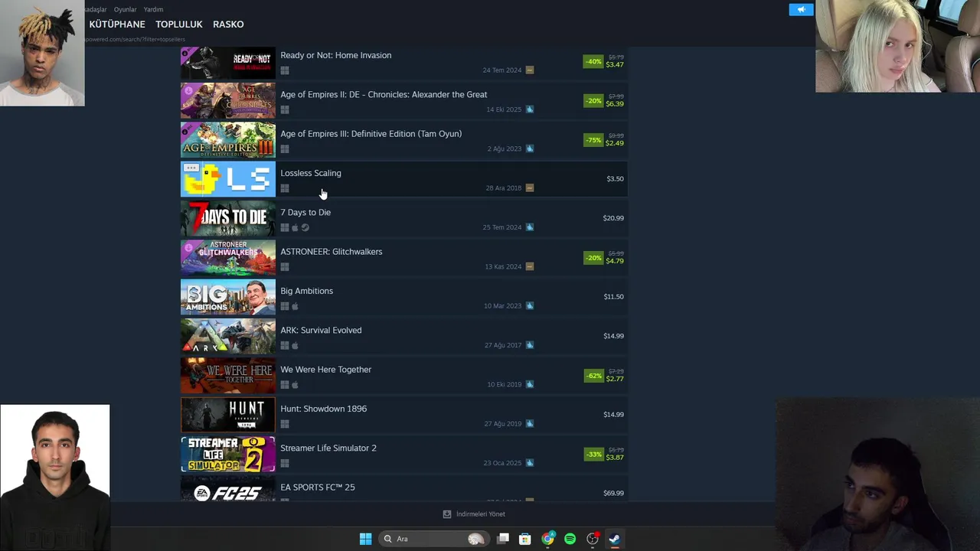This screenshot has height=551, width=980.
Task: Open Spotify from the taskbar
Action: (x=570, y=539)
